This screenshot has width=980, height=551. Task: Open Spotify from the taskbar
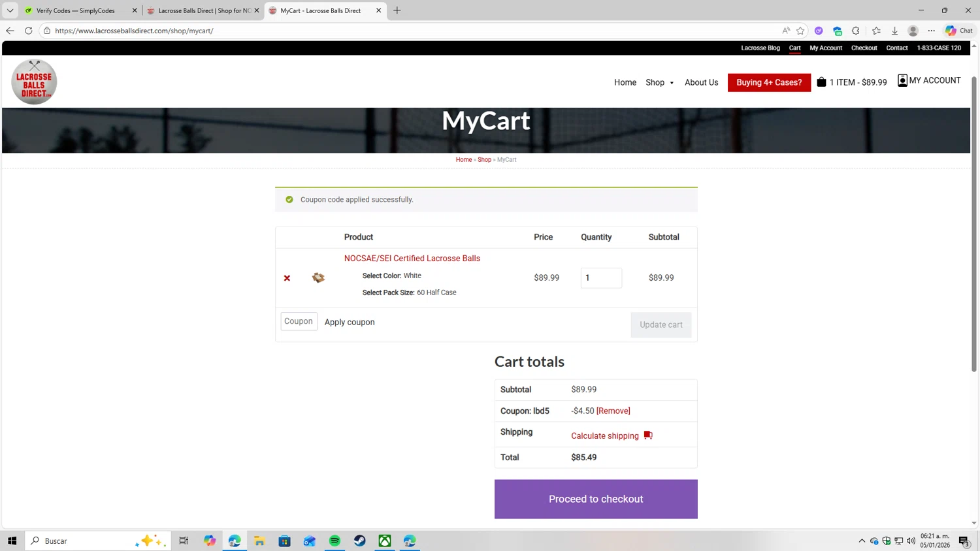click(x=335, y=541)
